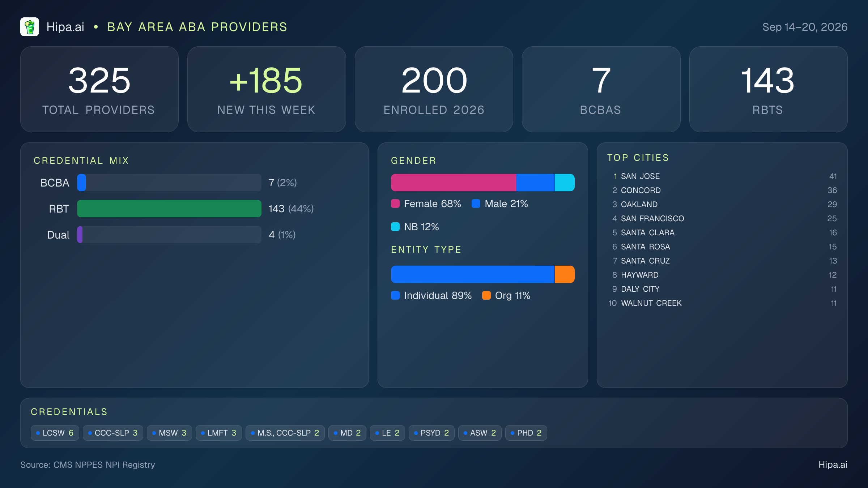
Task: Click the Hipa.ai brand name in header
Action: (65, 27)
